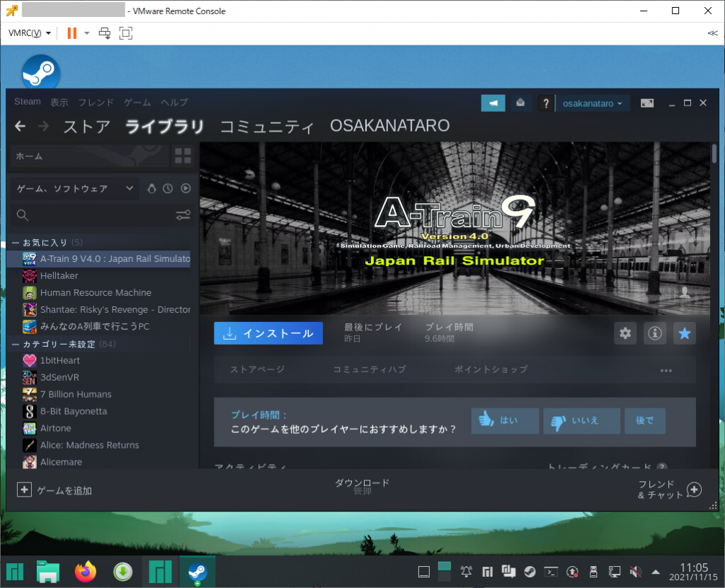
Task: Select Alice: Madness Returns game
Action: [98, 445]
